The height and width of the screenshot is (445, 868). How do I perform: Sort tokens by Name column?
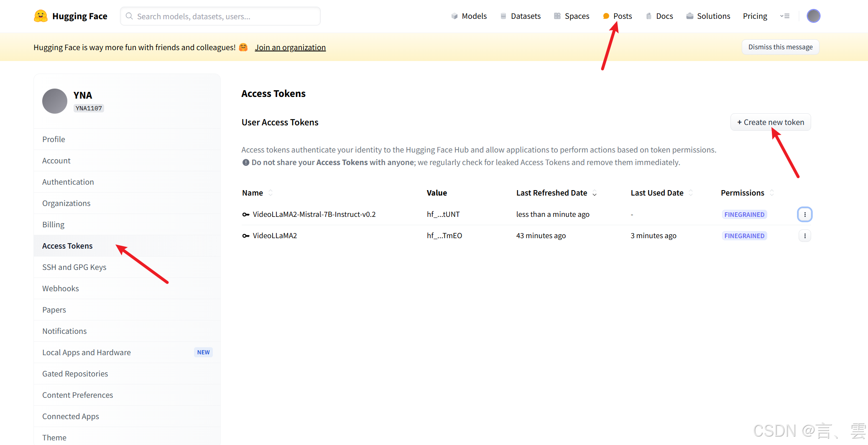point(271,193)
